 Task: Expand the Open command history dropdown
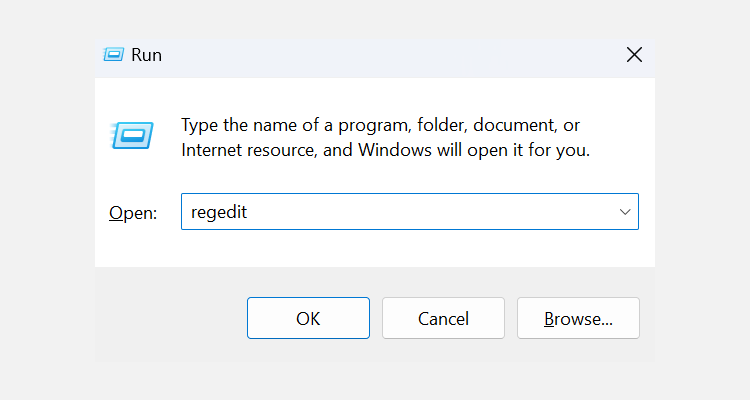pyautogui.click(x=624, y=212)
